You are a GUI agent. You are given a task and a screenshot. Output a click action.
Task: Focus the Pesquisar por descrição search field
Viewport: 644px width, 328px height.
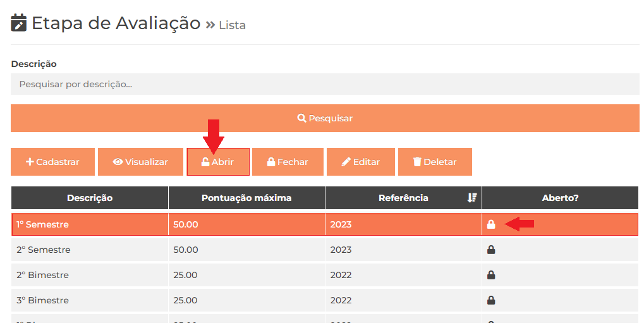tap(325, 84)
